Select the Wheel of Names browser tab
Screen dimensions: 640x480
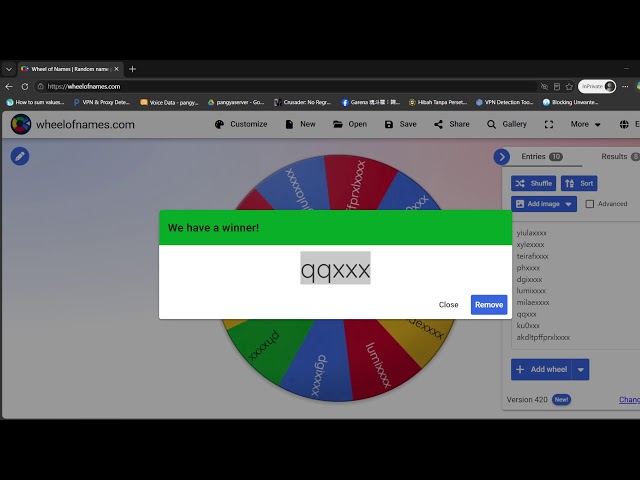point(70,69)
